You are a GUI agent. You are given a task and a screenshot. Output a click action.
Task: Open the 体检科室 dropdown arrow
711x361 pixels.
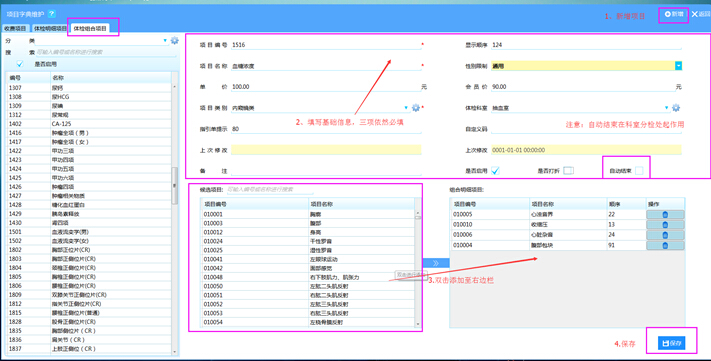666,108
